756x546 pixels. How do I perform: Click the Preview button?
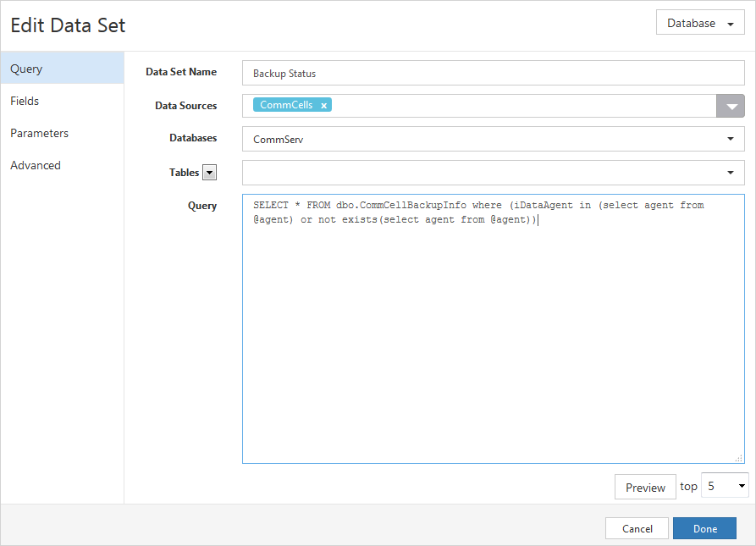[645, 487]
